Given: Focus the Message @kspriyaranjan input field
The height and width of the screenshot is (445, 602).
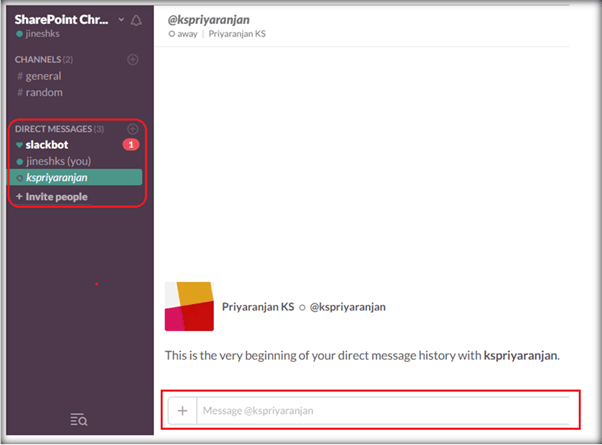Looking at the screenshot, I should [x=383, y=411].
